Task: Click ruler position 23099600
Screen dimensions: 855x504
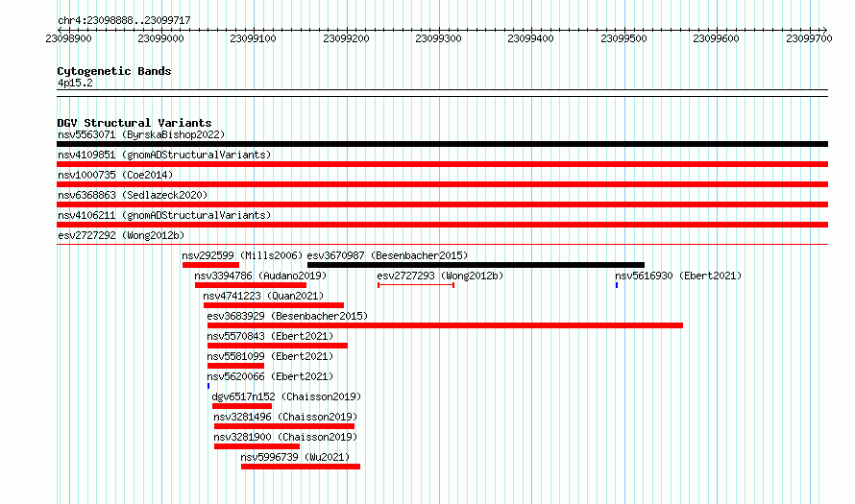Action: click(716, 38)
